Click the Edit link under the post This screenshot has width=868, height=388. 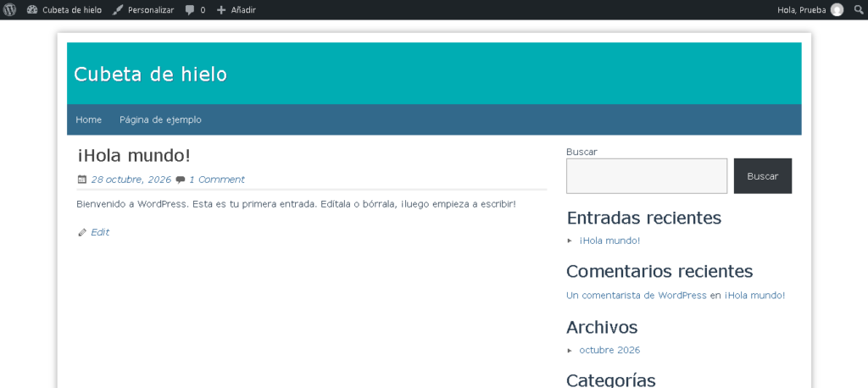[x=100, y=232]
